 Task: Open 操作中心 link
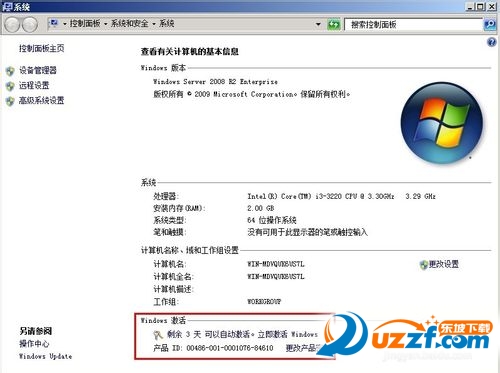pyautogui.click(x=34, y=344)
